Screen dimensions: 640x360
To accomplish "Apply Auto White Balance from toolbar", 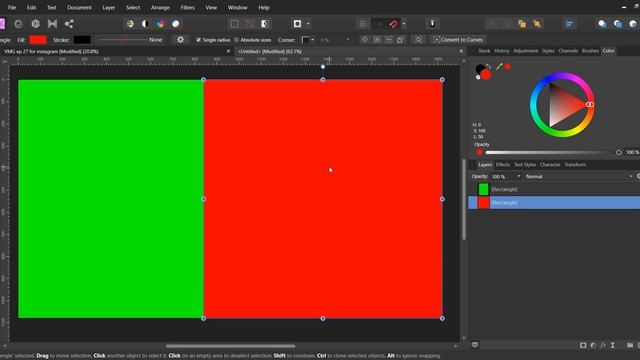I will click(x=176, y=24).
